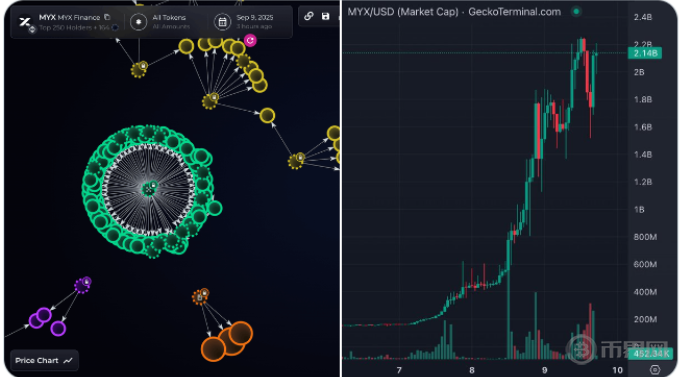Click date label 7 on time axis
The height and width of the screenshot is (377, 679).
point(399,370)
